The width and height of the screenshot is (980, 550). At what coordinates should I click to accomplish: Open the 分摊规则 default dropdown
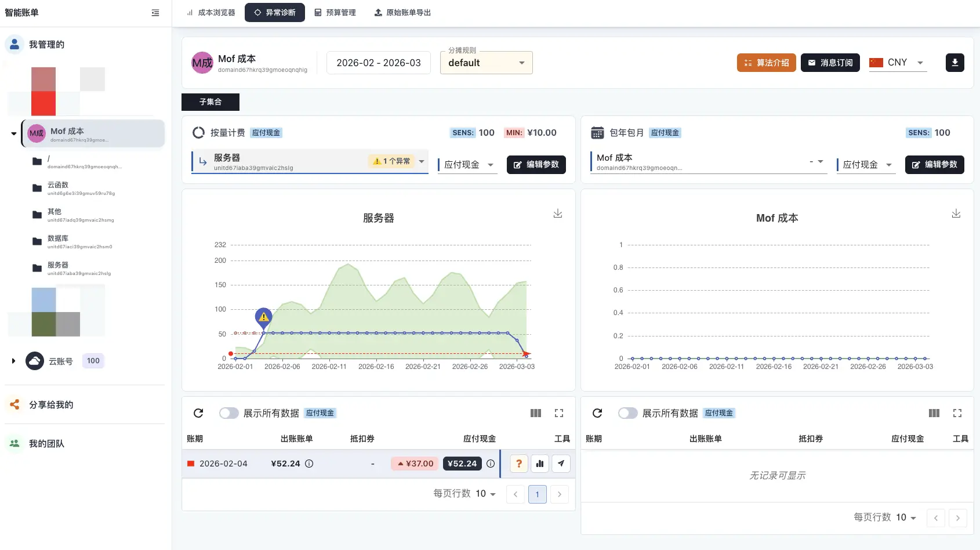click(x=485, y=63)
